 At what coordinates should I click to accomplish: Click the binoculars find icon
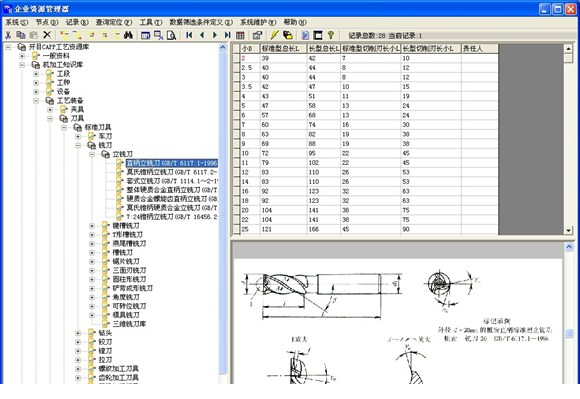pos(128,35)
